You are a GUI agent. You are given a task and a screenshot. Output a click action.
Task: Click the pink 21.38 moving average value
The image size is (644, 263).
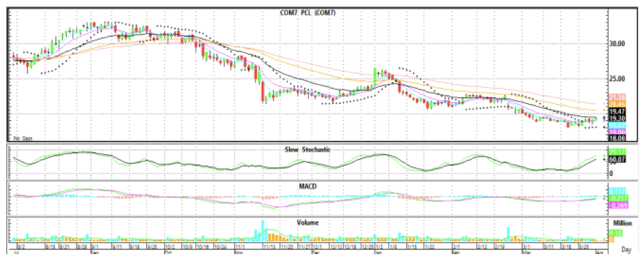pos(617,97)
